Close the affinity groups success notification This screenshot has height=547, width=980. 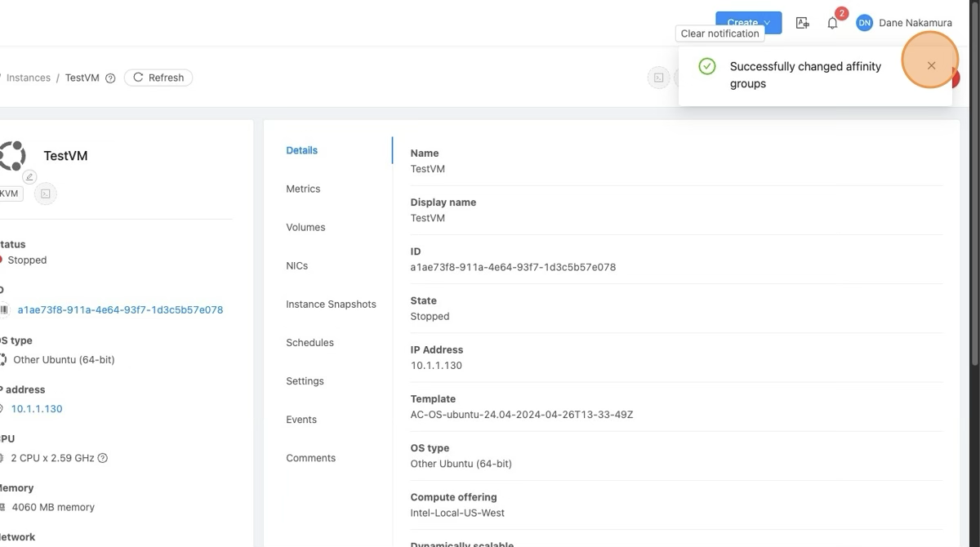click(931, 65)
